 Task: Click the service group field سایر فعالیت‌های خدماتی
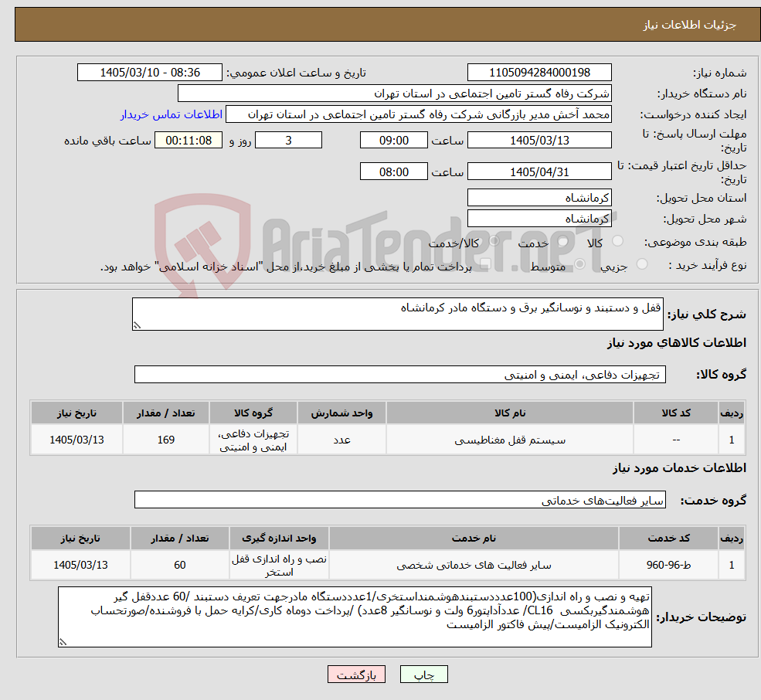point(400,500)
